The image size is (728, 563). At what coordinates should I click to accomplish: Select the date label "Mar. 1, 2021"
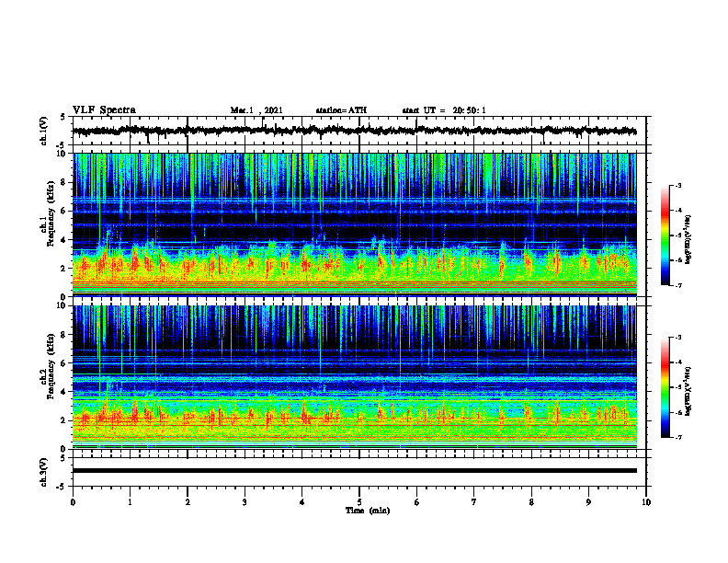click(256, 110)
